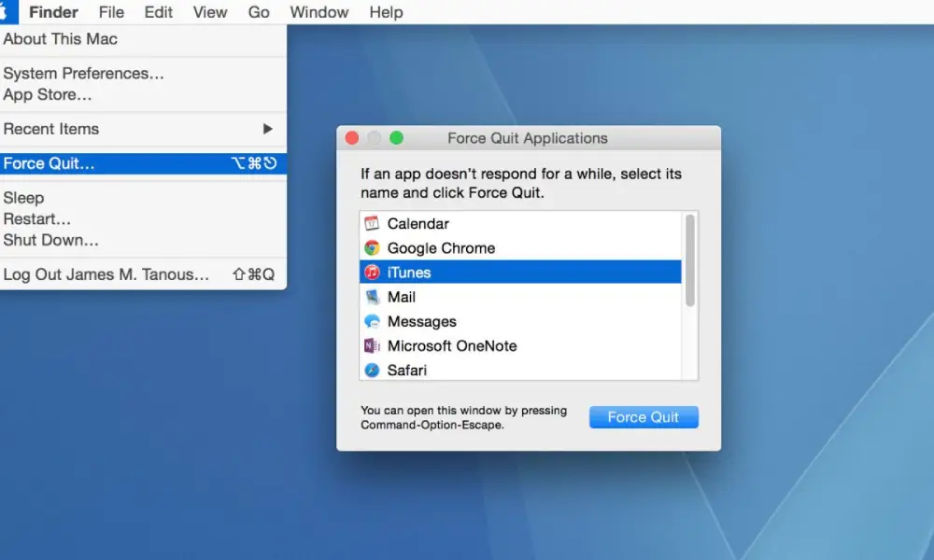Select the Mail stamp icon

click(x=372, y=297)
